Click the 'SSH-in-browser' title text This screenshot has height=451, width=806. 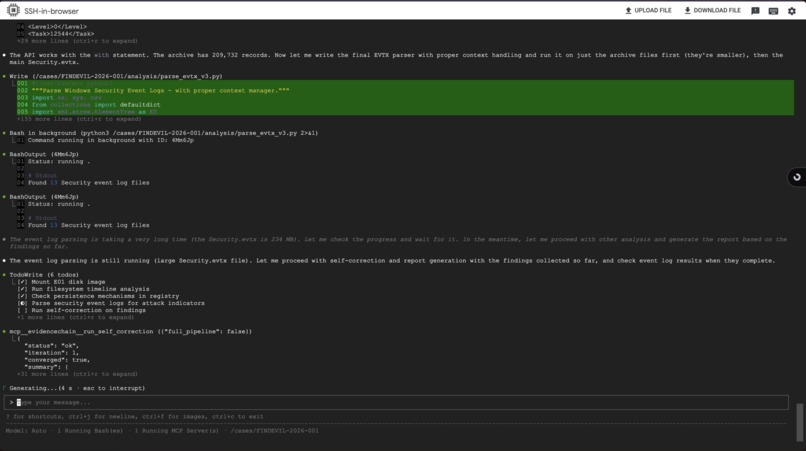tap(51, 11)
